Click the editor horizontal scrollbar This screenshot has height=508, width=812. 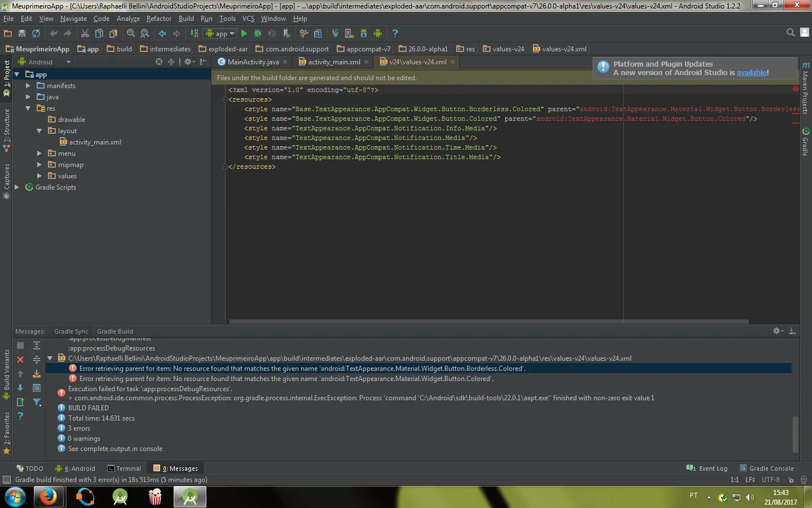pos(488,322)
